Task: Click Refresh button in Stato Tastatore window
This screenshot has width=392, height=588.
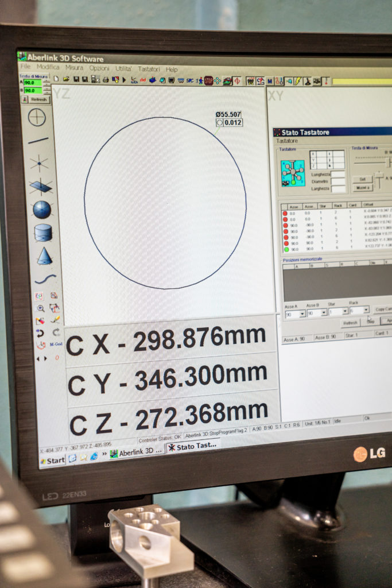Action: [350, 323]
